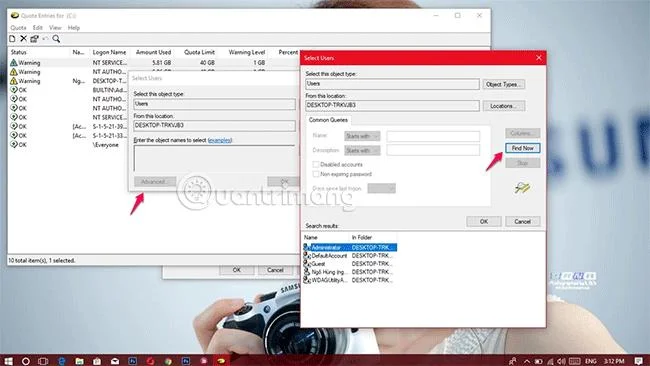Open the 'examples' link in background dialog

[x=220, y=140]
